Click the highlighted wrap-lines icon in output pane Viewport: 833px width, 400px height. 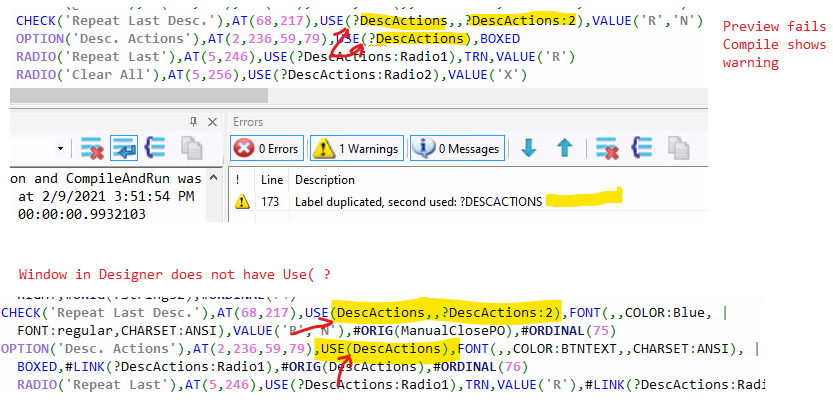tap(124, 149)
